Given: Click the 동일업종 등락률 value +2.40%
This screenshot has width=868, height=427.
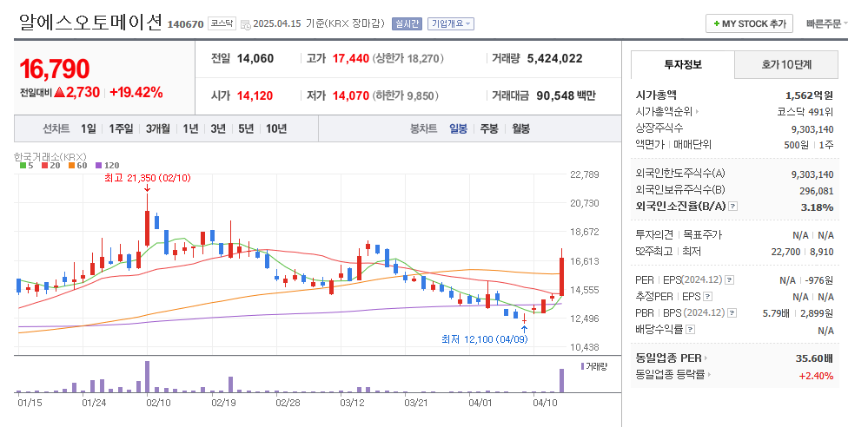Looking at the screenshot, I should tap(816, 376).
